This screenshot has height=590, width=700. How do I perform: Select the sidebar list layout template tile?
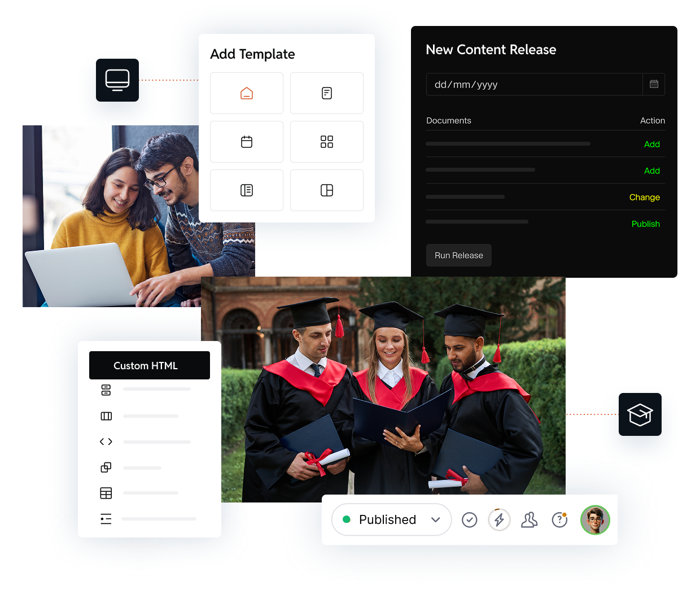click(247, 190)
